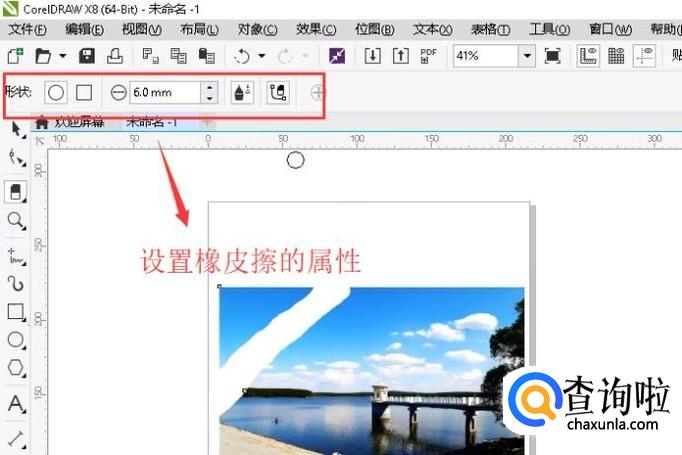
Task: Click the search content purple icon
Action: pyautogui.click(x=337, y=56)
